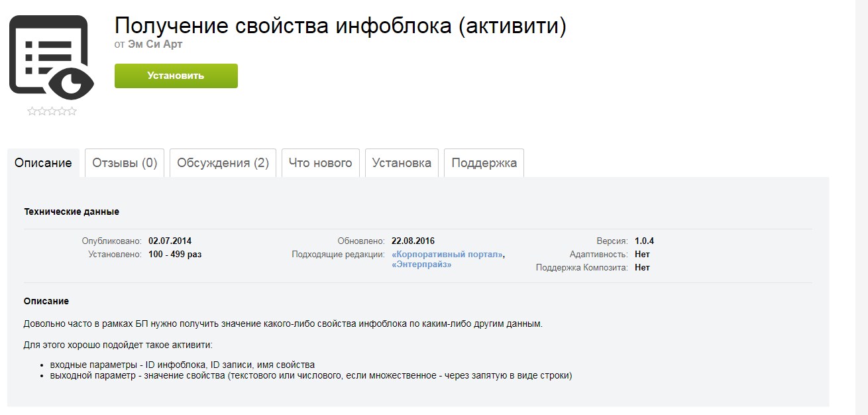This screenshot has height=415, width=868.
Task: Select the Описание tab
Action: pyautogui.click(x=44, y=162)
